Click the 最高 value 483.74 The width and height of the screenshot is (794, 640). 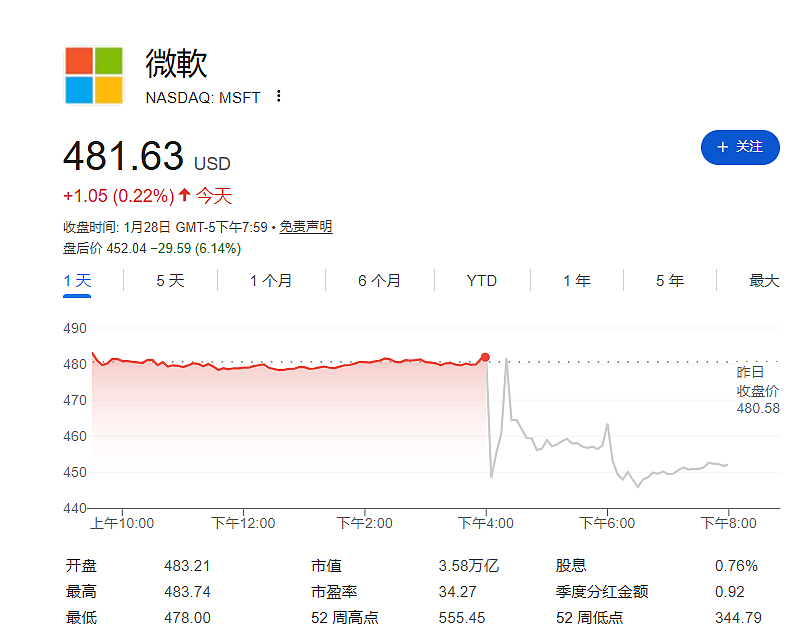coord(187,591)
